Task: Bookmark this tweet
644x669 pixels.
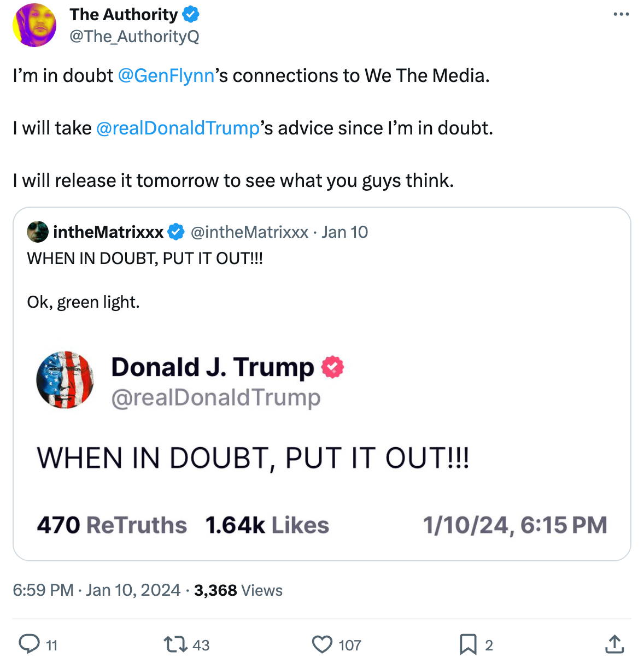Action: tap(468, 644)
